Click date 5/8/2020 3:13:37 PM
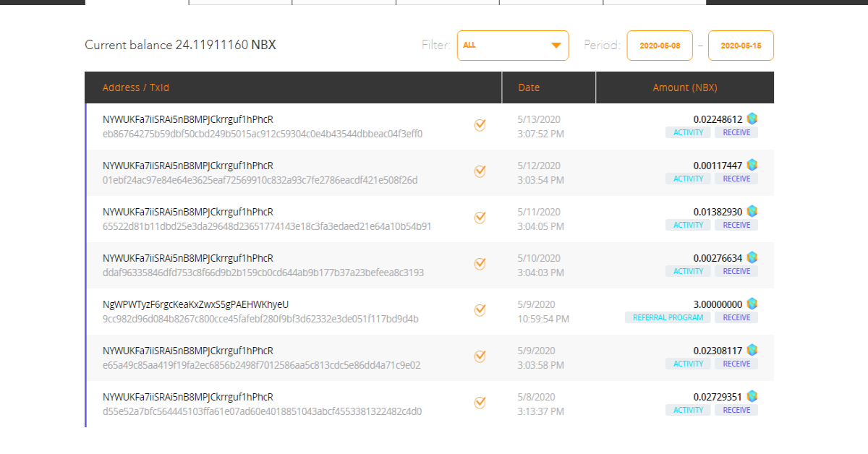Viewport: 868px width, 454px height. [541, 404]
